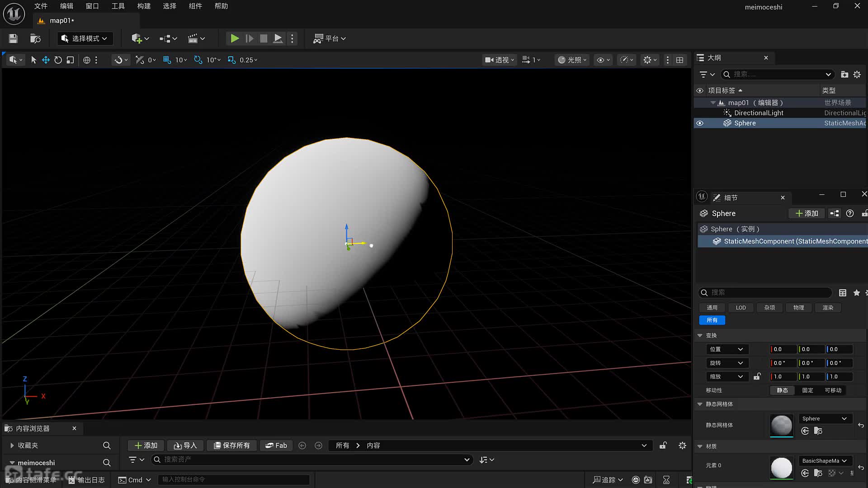Click the 导入 import button

pos(185,445)
